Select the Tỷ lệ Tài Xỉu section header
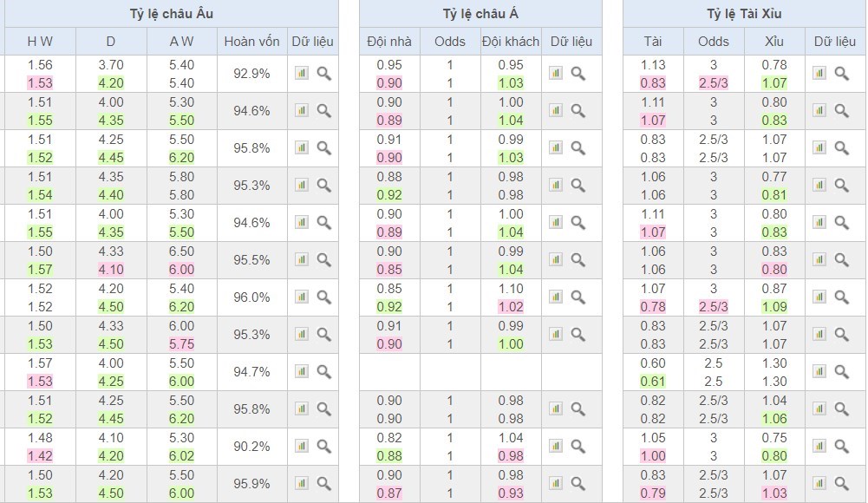The width and height of the screenshot is (868, 503). click(742, 14)
